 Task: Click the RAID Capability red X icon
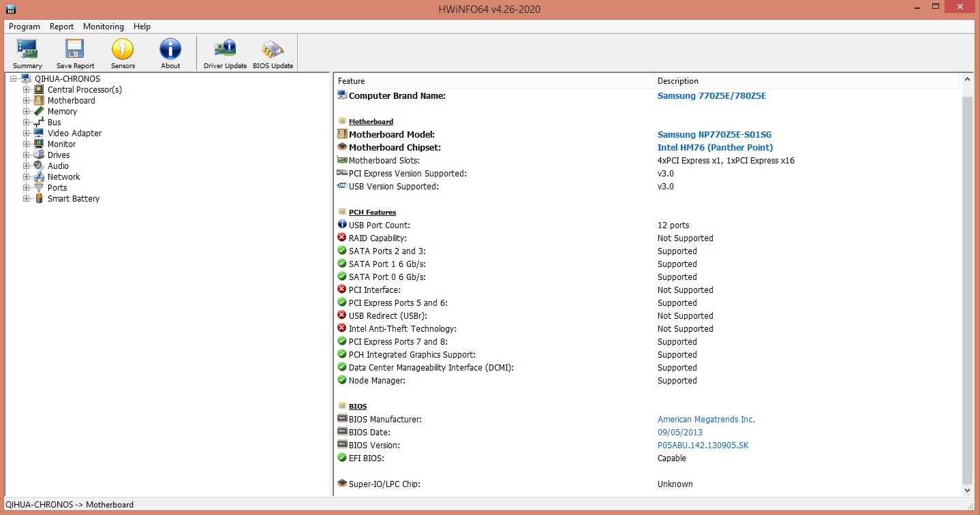(342, 238)
